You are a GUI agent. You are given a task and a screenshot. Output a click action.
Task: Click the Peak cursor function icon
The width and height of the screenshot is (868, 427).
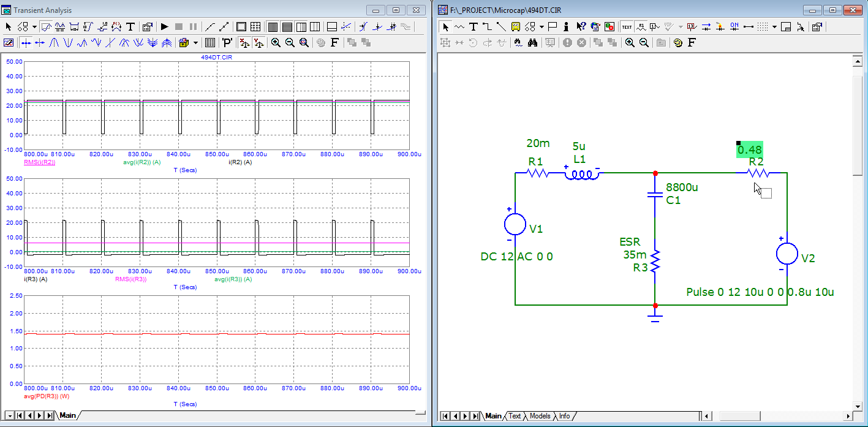coord(53,43)
